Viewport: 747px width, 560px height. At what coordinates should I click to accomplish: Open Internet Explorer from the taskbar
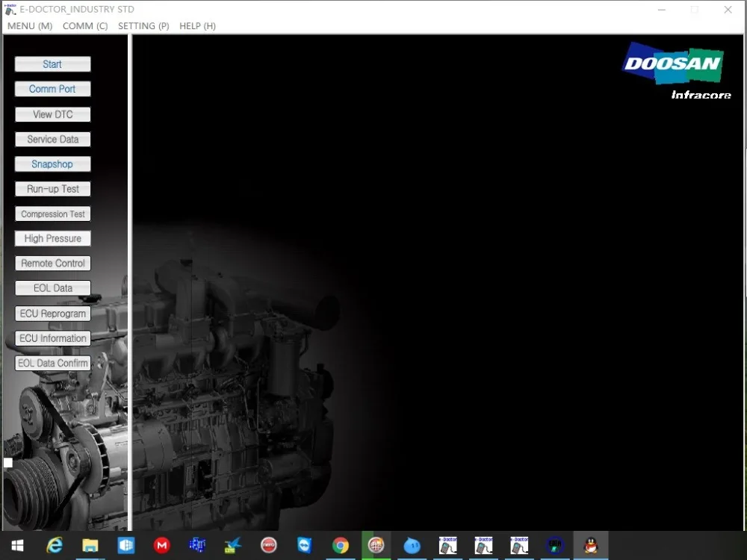pyautogui.click(x=54, y=546)
